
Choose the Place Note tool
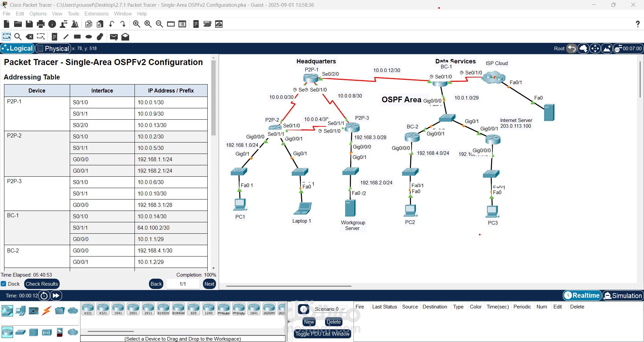tap(54, 37)
